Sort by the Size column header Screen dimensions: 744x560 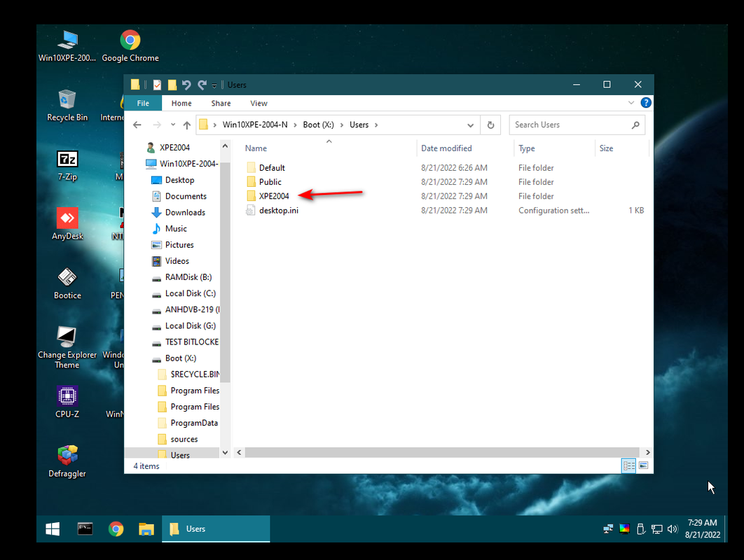point(606,148)
